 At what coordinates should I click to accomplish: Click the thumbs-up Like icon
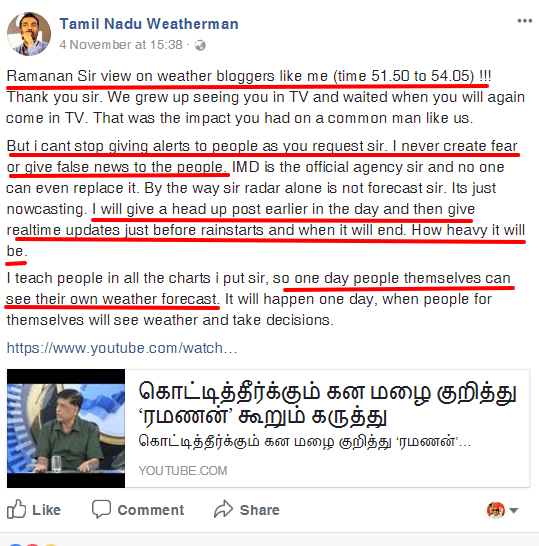(x=16, y=509)
